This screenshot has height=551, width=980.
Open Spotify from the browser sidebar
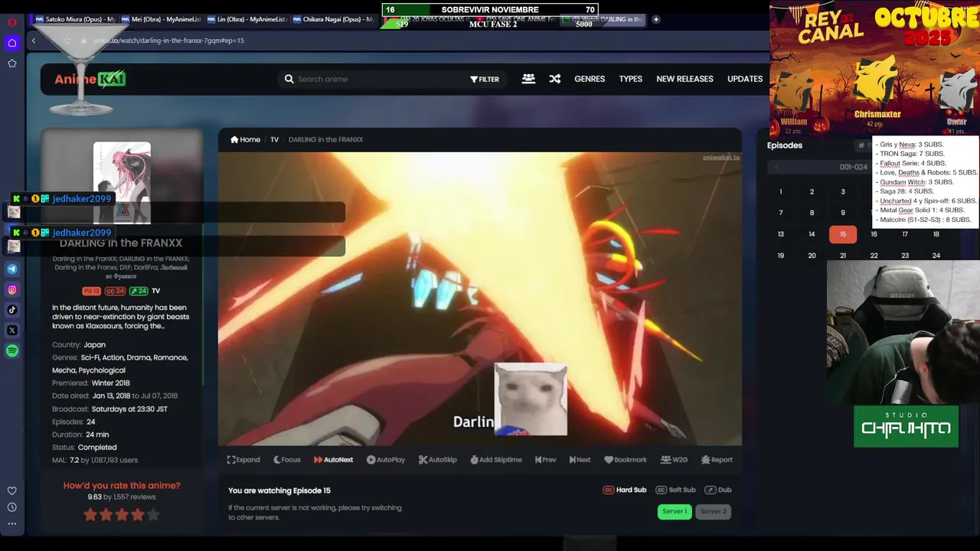click(x=12, y=351)
